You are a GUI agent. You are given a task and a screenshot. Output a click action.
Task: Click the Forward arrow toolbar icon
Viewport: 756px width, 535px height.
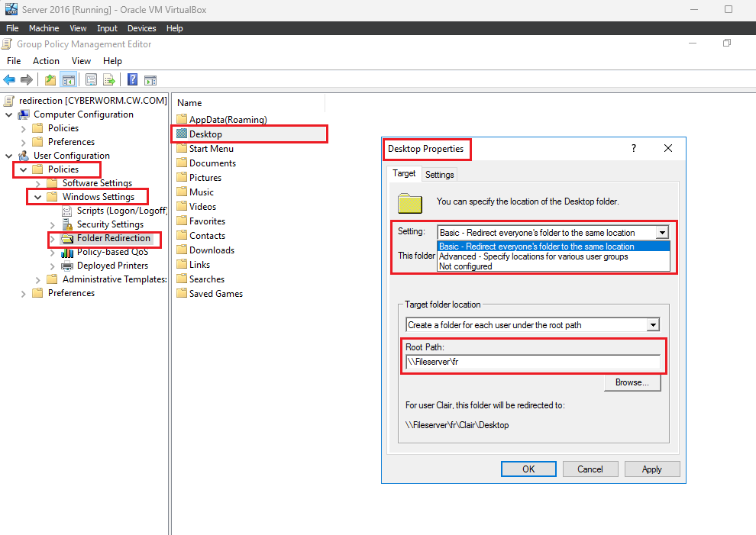click(x=27, y=79)
